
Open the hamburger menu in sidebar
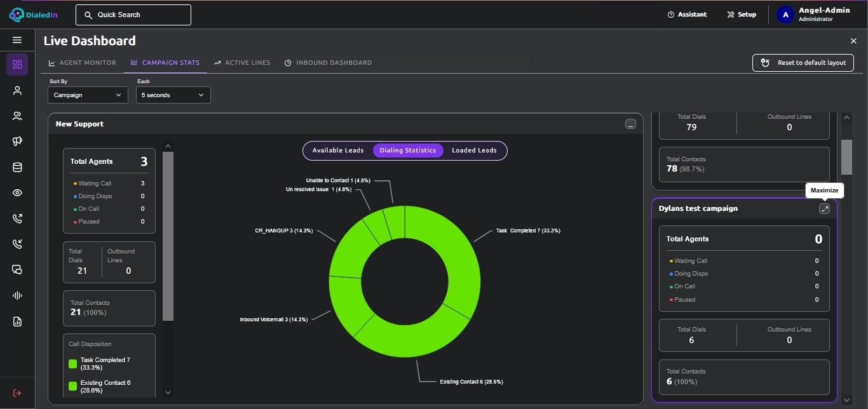pyautogui.click(x=17, y=40)
